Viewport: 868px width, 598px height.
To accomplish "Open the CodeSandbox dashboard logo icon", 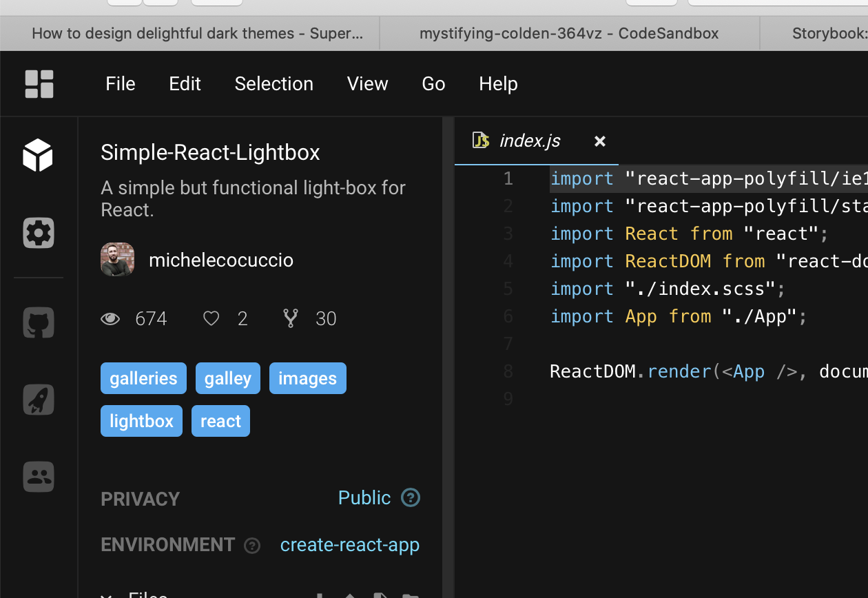I will tap(39, 84).
